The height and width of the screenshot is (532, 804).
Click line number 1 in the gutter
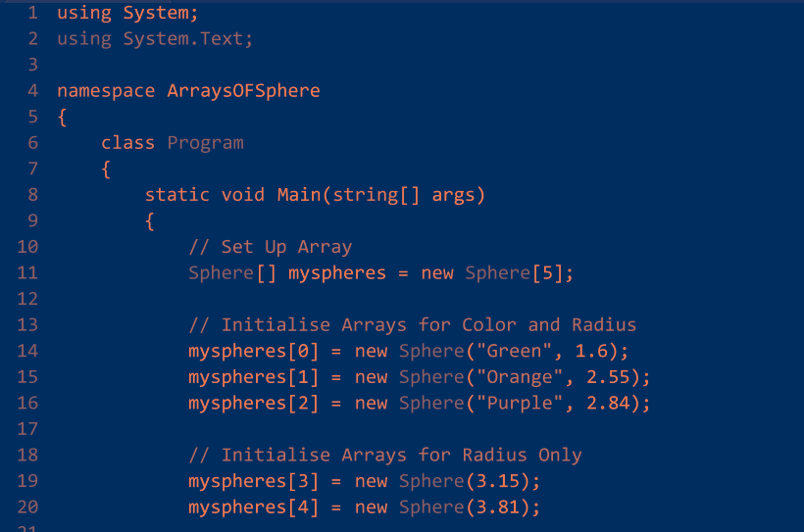pos(32,14)
